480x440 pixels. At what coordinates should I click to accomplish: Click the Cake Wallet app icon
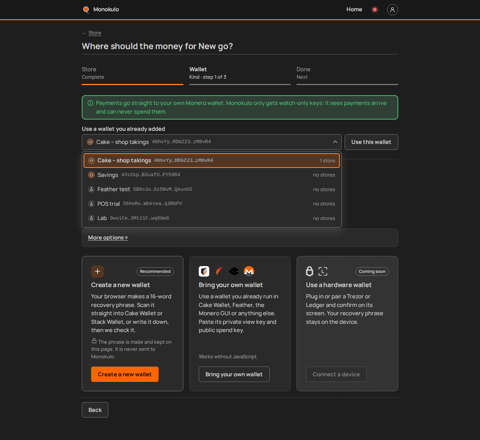pos(204,271)
